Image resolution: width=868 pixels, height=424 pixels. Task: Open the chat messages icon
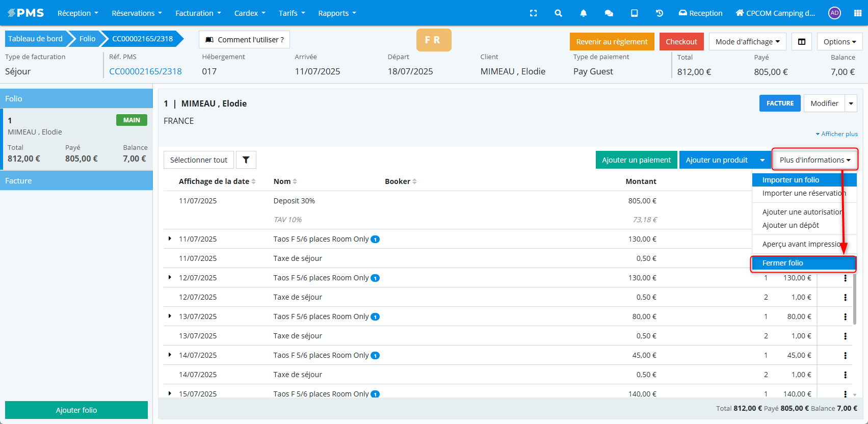(609, 13)
